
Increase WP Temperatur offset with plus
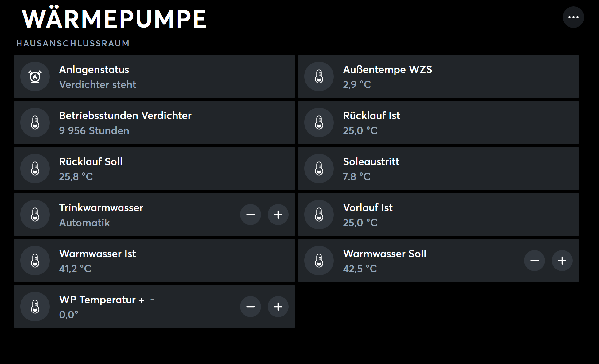click(278, 307)
